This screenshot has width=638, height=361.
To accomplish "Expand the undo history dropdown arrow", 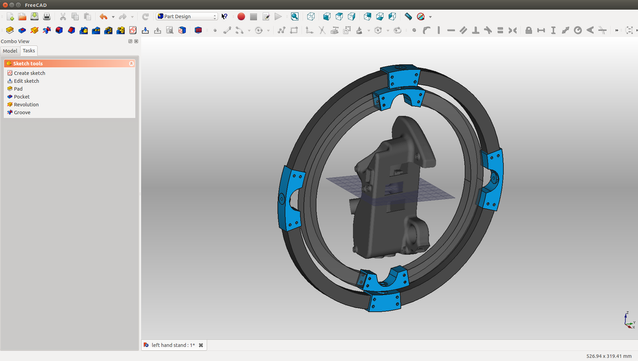I will coord(113,17).
